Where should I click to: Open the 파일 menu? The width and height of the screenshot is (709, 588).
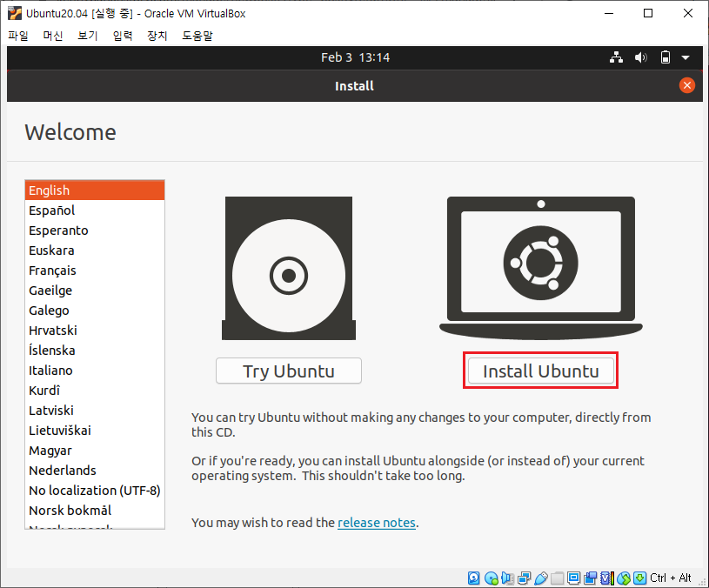[x=18, y=36]
